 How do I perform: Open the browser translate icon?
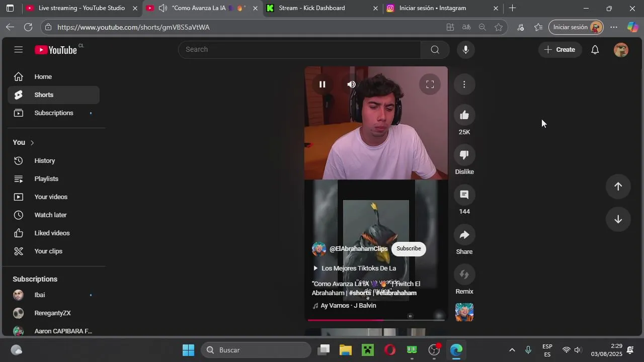point(466,27)
